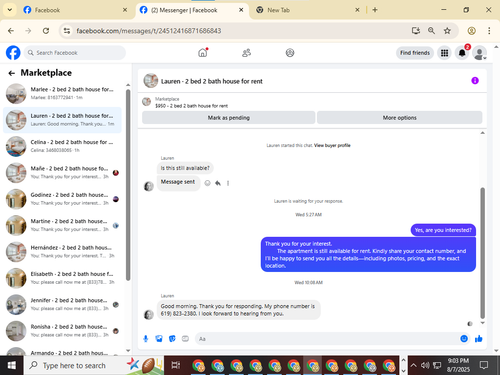Send a thumbs up like
The width and height of the screenshot is (500, 375).
click(x=479, y=339)
